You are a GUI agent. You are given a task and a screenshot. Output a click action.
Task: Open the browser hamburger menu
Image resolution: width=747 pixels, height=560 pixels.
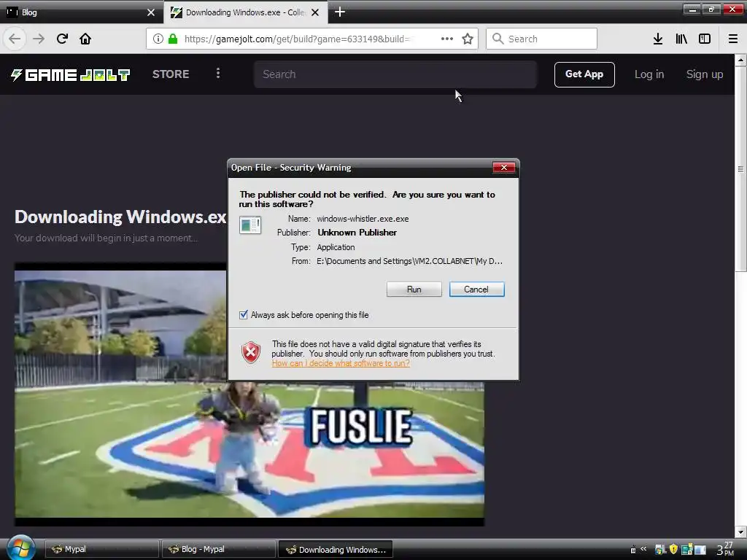click(733, 39)
